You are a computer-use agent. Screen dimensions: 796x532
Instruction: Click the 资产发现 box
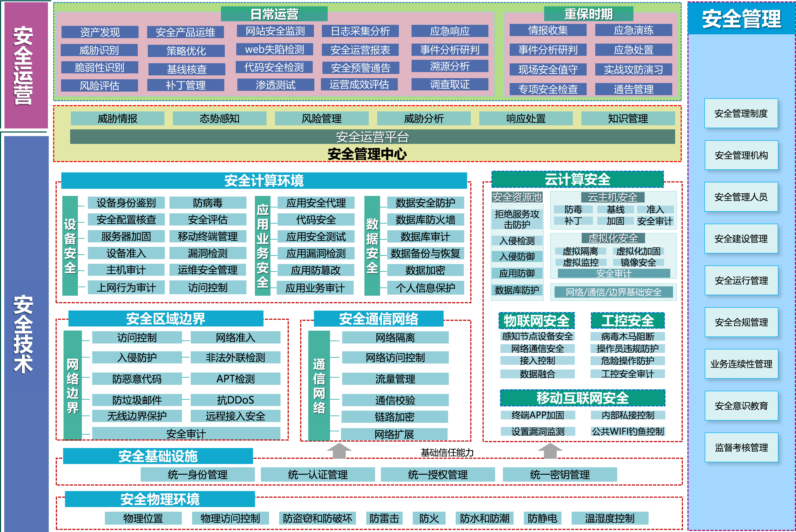pos(100,32)
